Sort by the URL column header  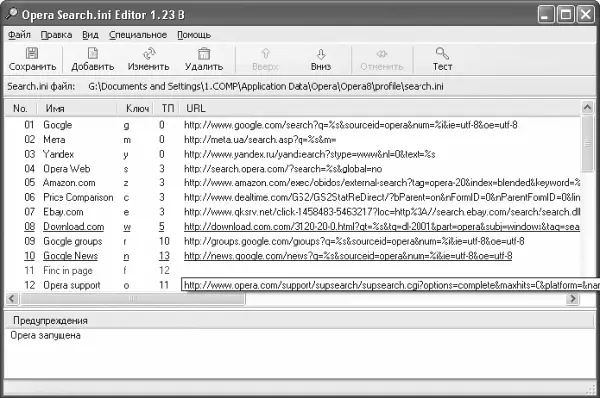[x=380, y=108]
